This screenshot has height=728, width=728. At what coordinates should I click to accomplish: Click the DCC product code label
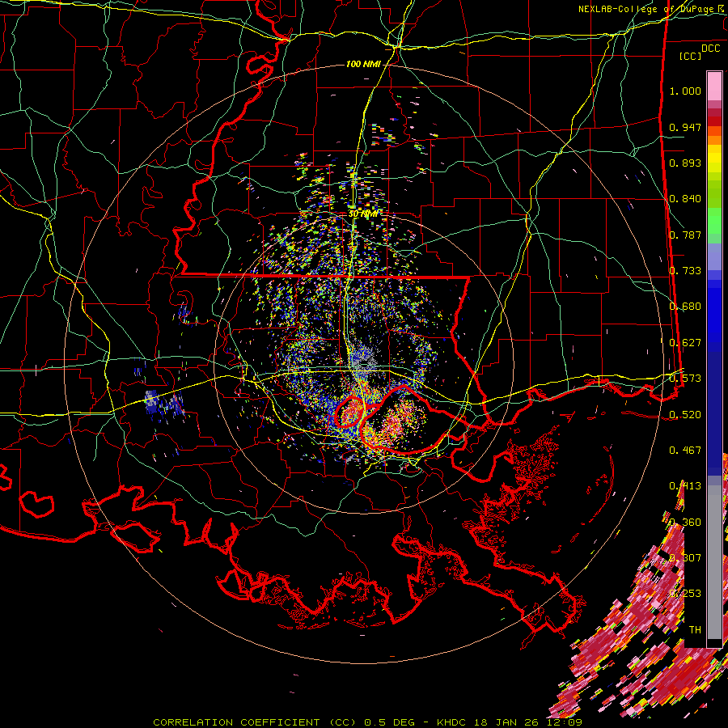tap(710, 49)
